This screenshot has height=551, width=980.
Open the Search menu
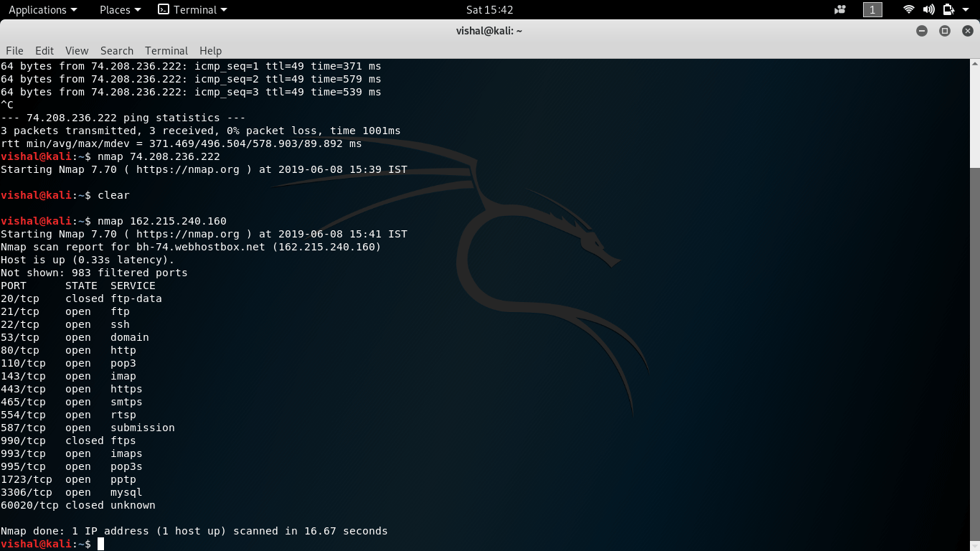click(x=116, y=50)
